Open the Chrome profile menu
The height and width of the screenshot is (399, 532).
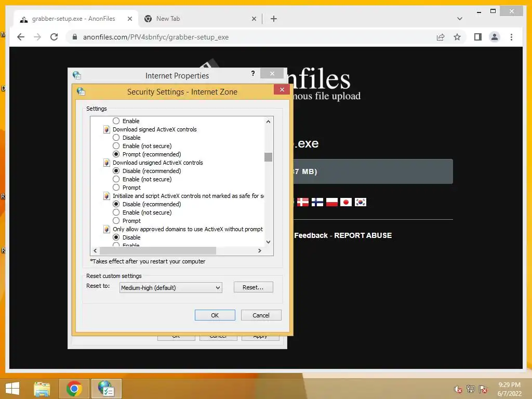click(495, 37)
